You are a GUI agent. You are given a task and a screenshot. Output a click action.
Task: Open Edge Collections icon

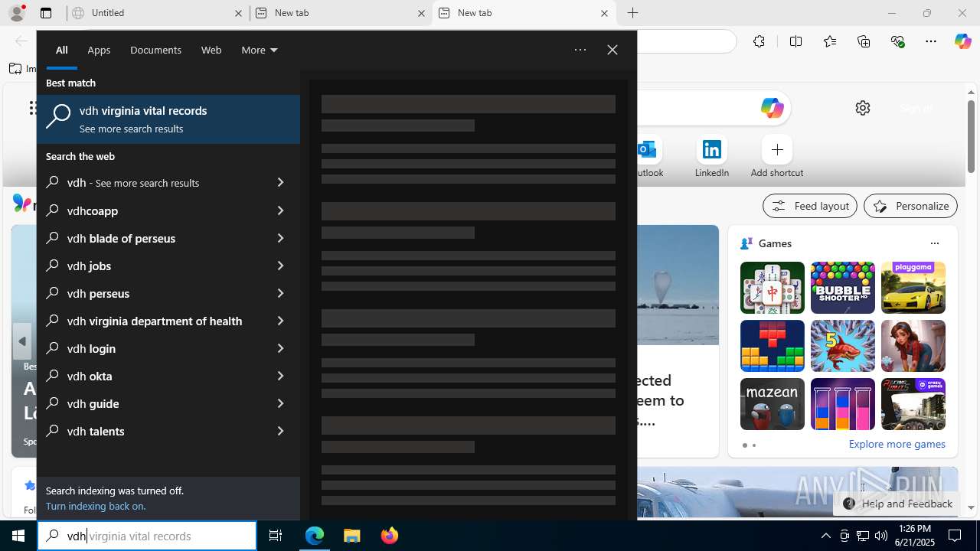click(x=864, y=41)
